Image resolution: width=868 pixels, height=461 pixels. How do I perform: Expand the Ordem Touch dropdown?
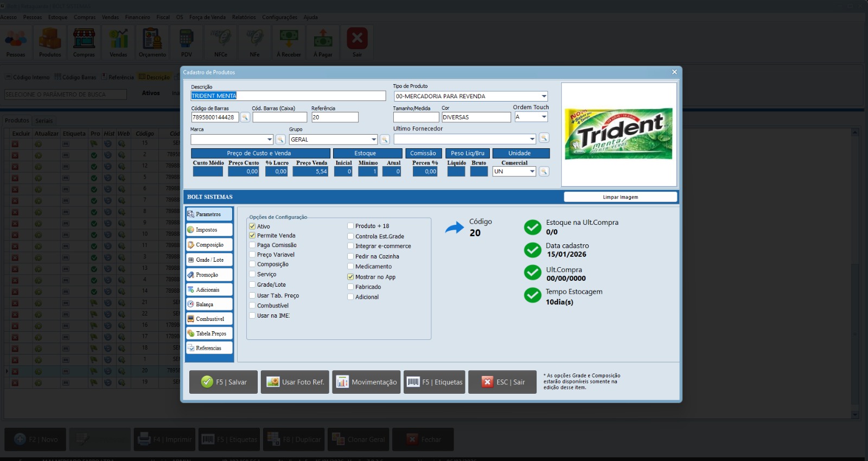[x=544, y=117]
